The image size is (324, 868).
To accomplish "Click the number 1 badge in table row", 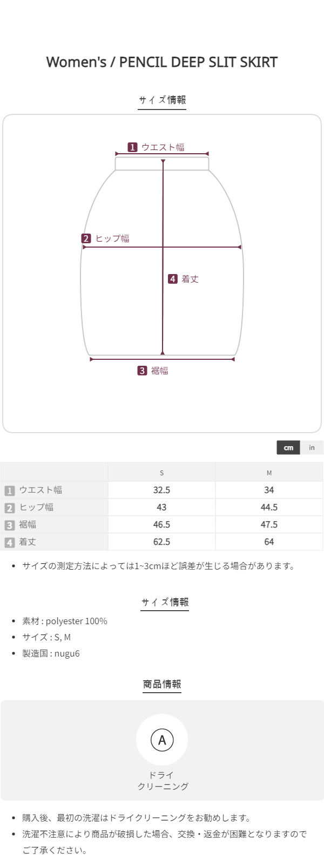I will [x=9, y=490].
